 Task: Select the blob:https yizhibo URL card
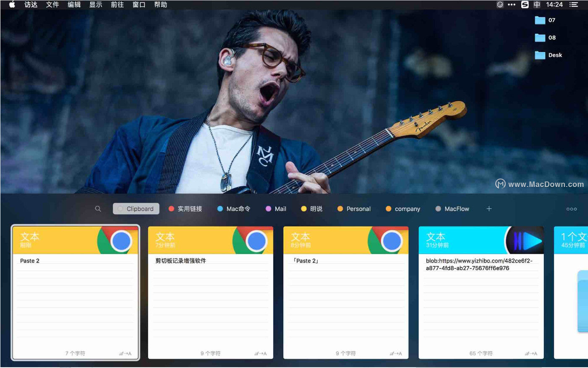tap(481, 292)
